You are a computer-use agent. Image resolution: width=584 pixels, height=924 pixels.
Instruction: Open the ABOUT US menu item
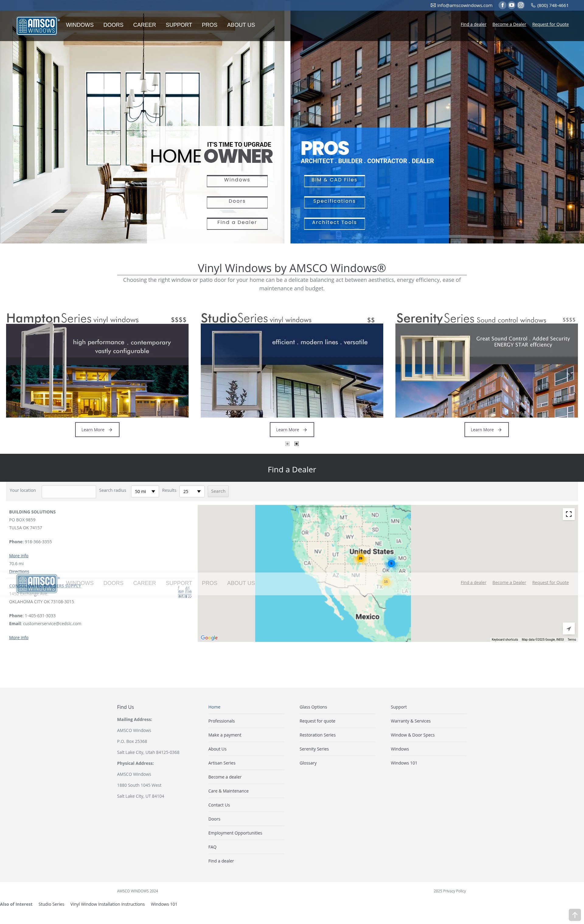click(x=241, y=25)
